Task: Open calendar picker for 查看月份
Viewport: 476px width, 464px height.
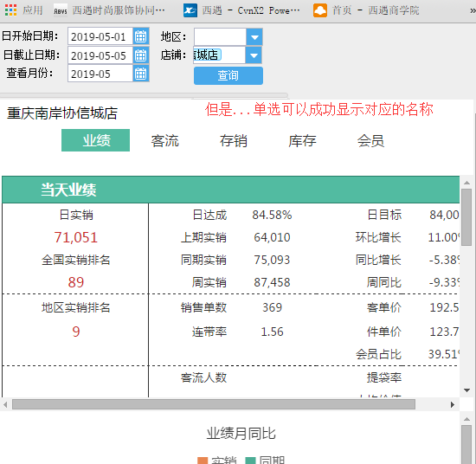Action: pos(140,74)
